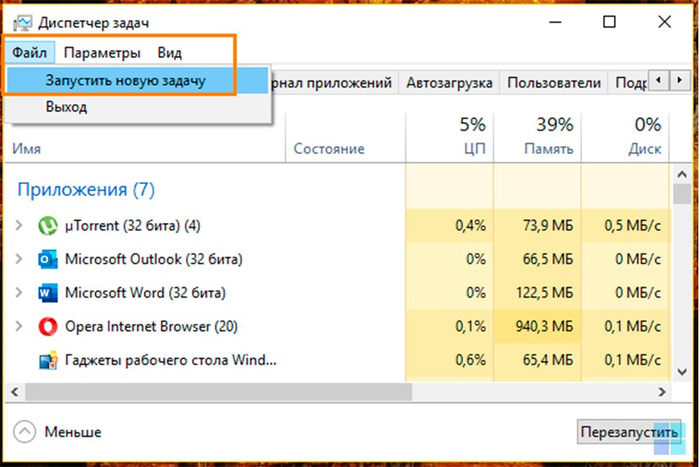The width and height of the screenshot is (700, 467).
Task: Click the desktop gadgets process icon
Action: pos(48,360)
